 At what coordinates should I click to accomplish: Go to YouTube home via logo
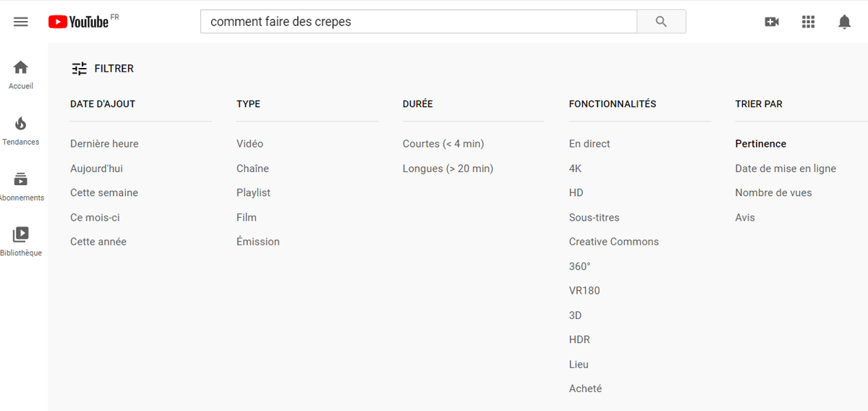click(78, 22)
